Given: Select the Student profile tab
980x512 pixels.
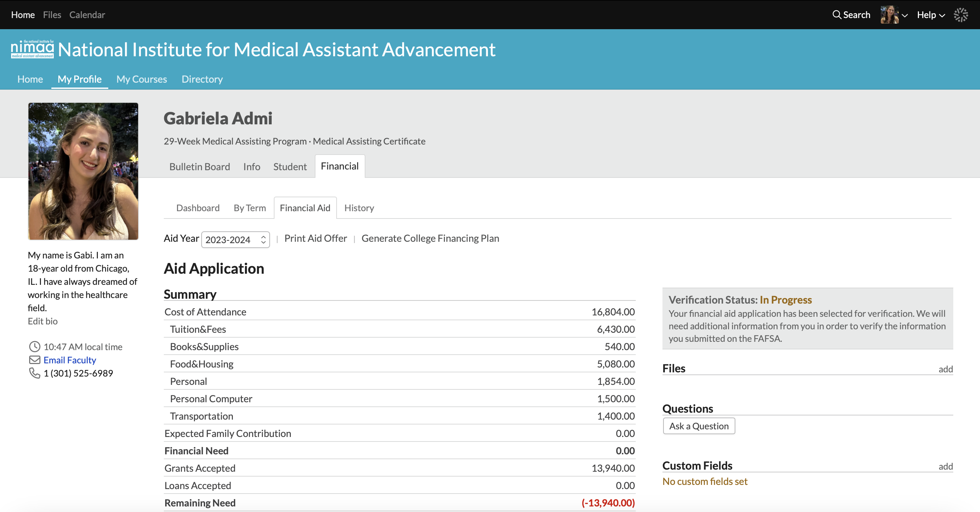Looking at the screenshot, I should pyautogui.click(x=290, y=167).
